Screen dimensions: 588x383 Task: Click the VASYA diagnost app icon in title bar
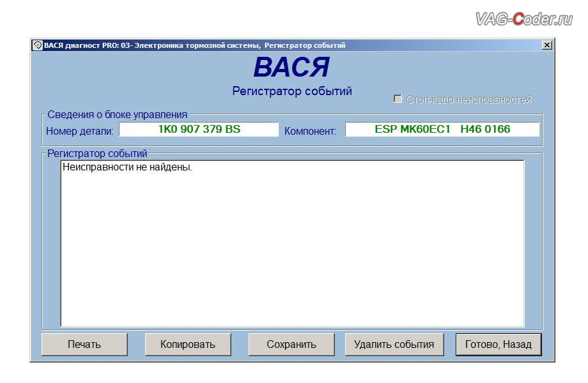[38, 45]
